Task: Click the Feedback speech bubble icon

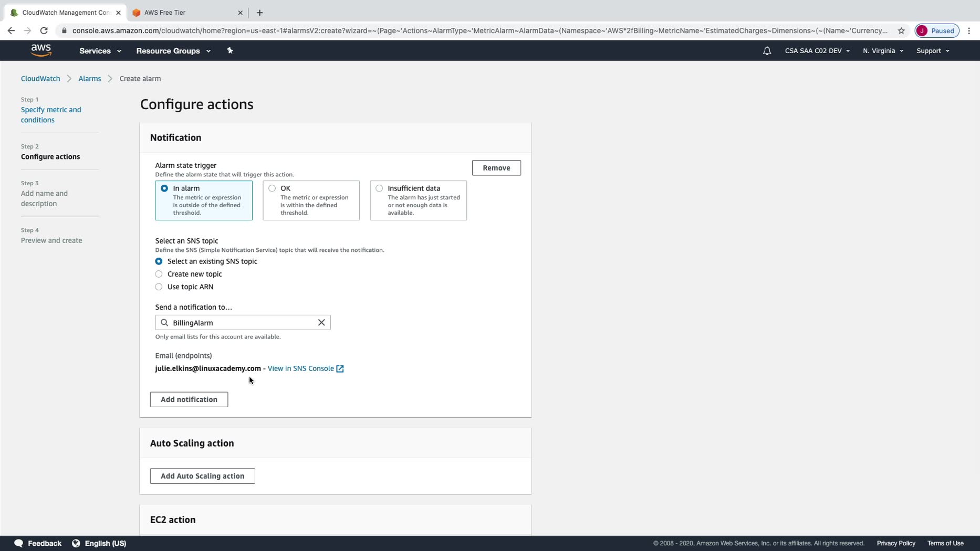Action: coord(18,543)
